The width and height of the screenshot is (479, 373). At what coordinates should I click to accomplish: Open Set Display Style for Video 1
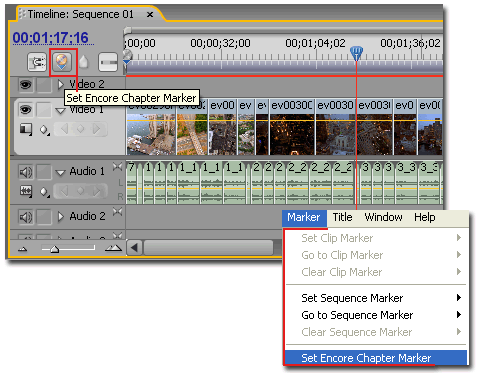click(26, 129)
